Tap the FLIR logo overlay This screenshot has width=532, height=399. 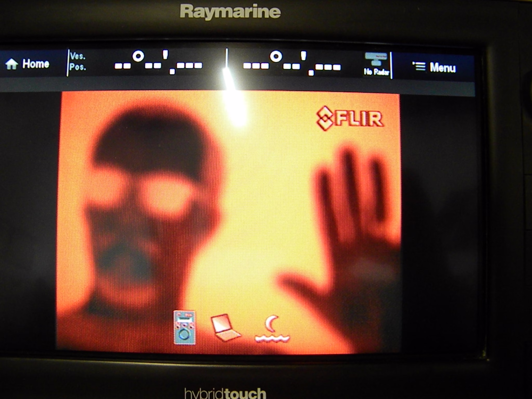click(350, 118)
